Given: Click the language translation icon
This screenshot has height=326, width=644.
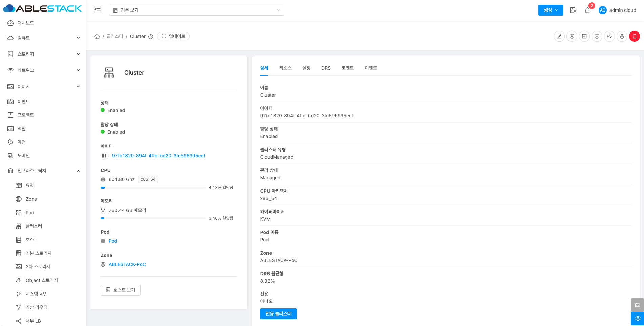Looking at the screenshot, I should coord(573,10).
